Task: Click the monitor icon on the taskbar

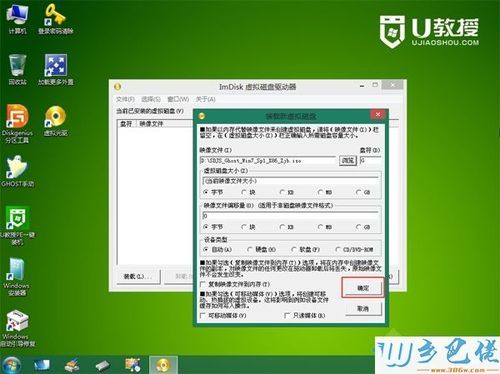Action: [x=42, y=365]
